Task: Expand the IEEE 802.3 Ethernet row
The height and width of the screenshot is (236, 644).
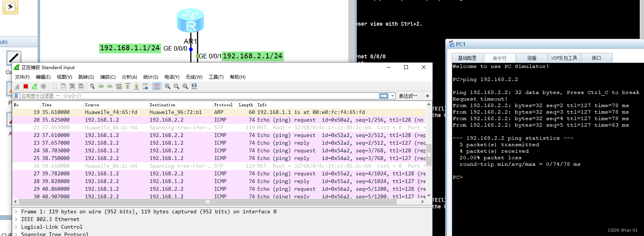Action: [16, 219]
